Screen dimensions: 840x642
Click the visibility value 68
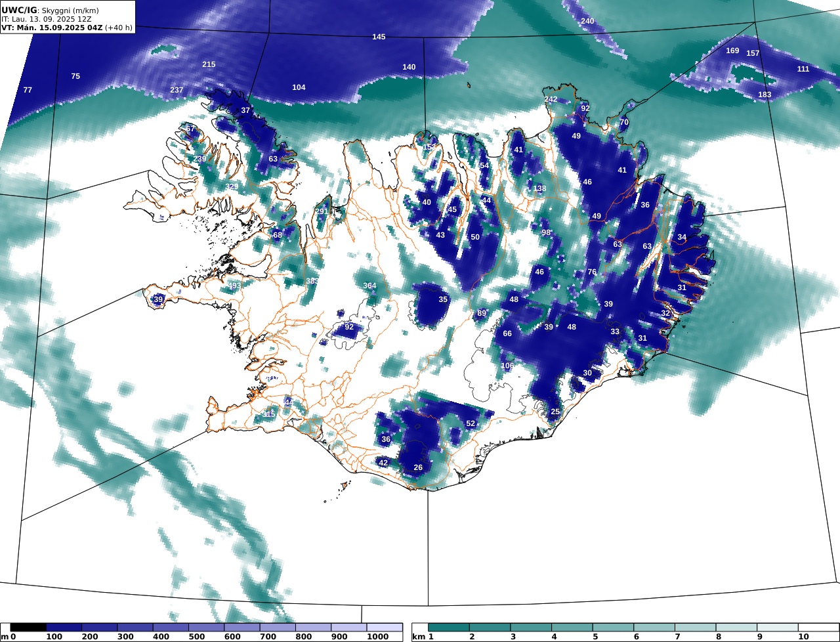pyautogui.click(x=278, y=235)
